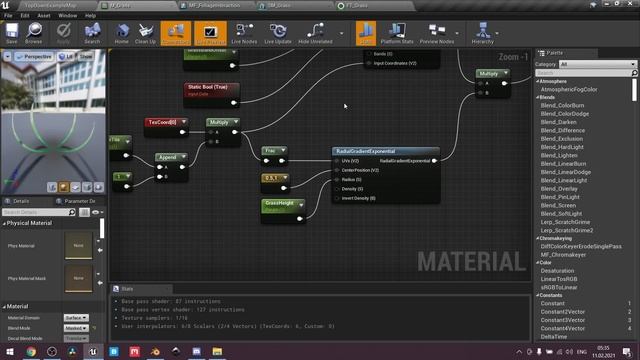
Task: Select the plane preview mesh icon
Action: pyautogui.click(x=76, y=187)
